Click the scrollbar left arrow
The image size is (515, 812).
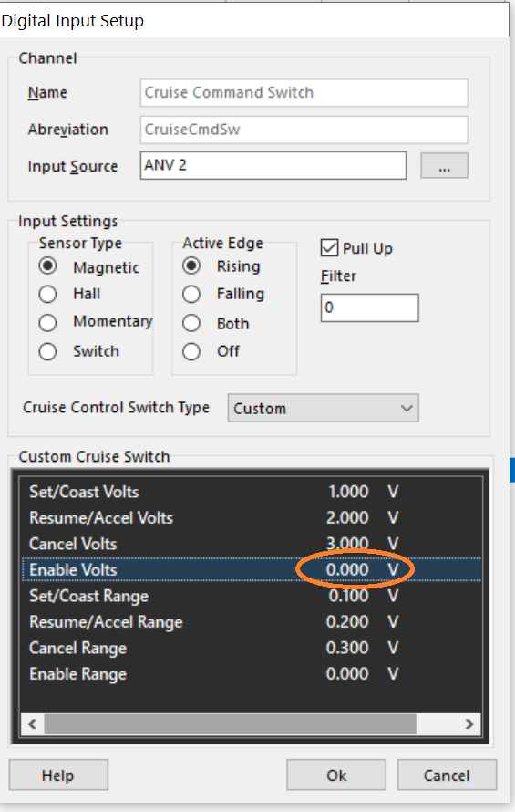pos(32,724)
